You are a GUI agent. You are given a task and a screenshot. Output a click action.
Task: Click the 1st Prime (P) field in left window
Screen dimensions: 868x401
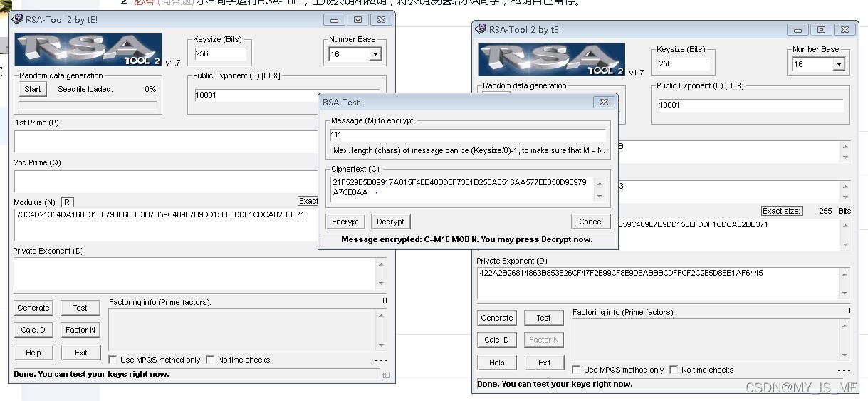166,142
